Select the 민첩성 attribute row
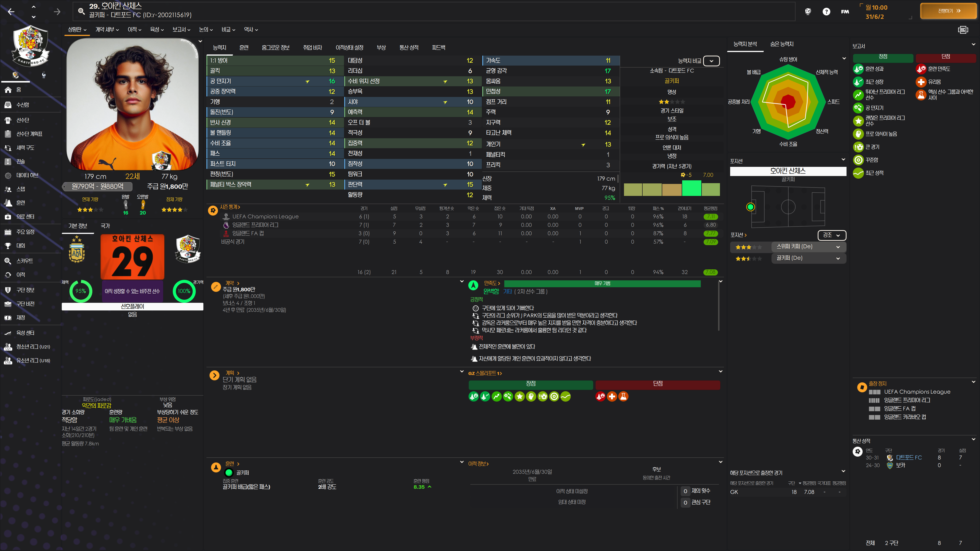The width and height of the screenshot is (980, 551). coord(551,91)
